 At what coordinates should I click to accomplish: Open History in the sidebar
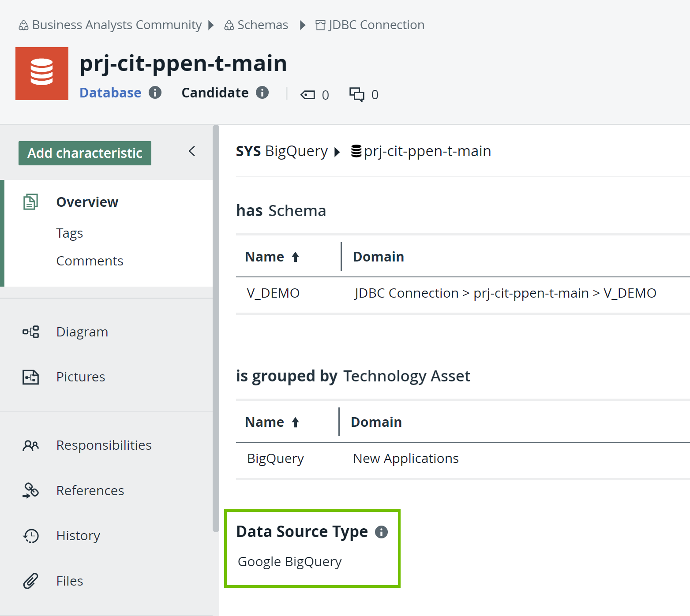pos(78,536)
